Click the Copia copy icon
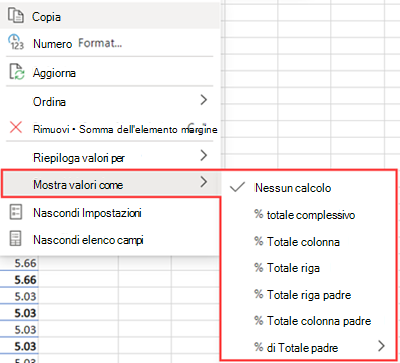The image size is (400, 363). pos(16,16)
